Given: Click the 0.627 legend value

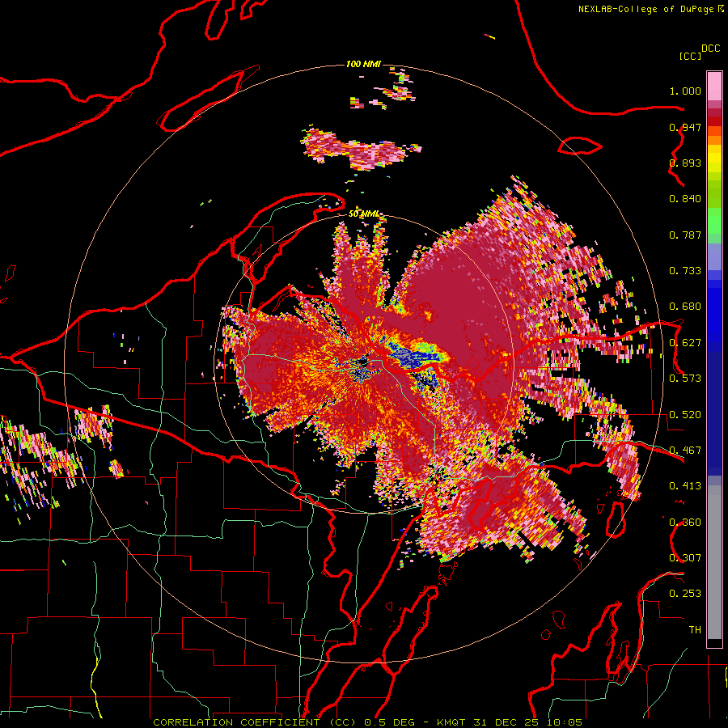Looking at the screenshot, I should point(685,343).
